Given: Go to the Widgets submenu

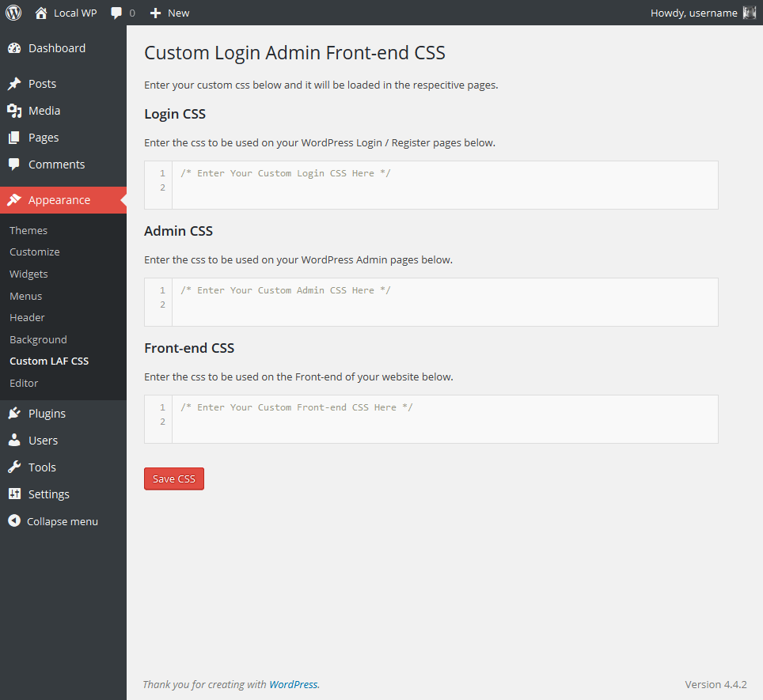Looking at the screenshot, I should [x=28, y=274].
